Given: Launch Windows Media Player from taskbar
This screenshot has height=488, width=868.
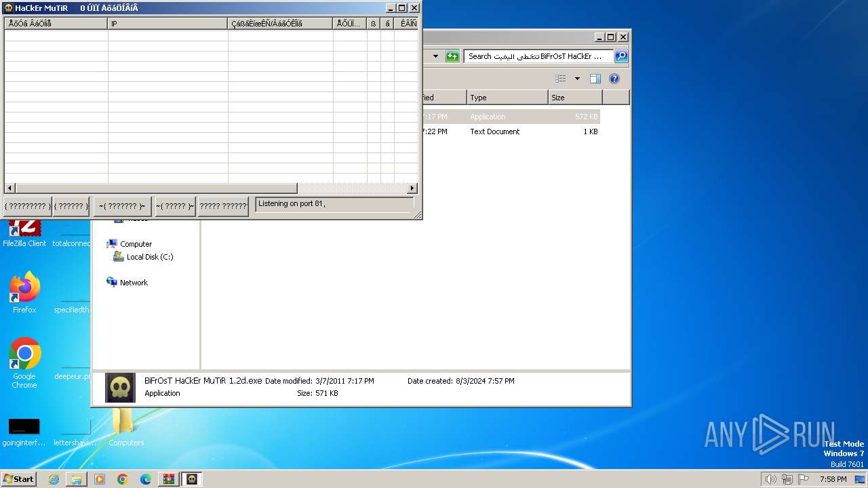Looking at the screenshot, I should point(100,479).
